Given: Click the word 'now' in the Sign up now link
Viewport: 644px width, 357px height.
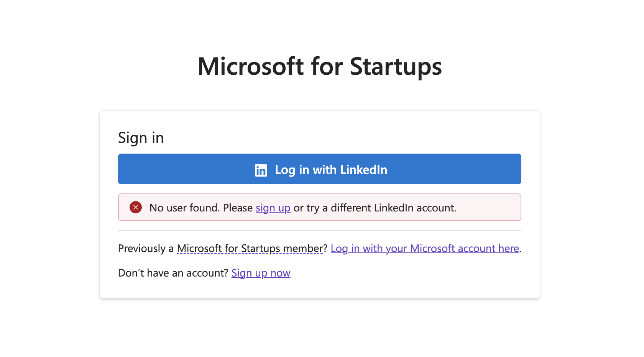Looking at the screenshot, I should pos(280,273).
